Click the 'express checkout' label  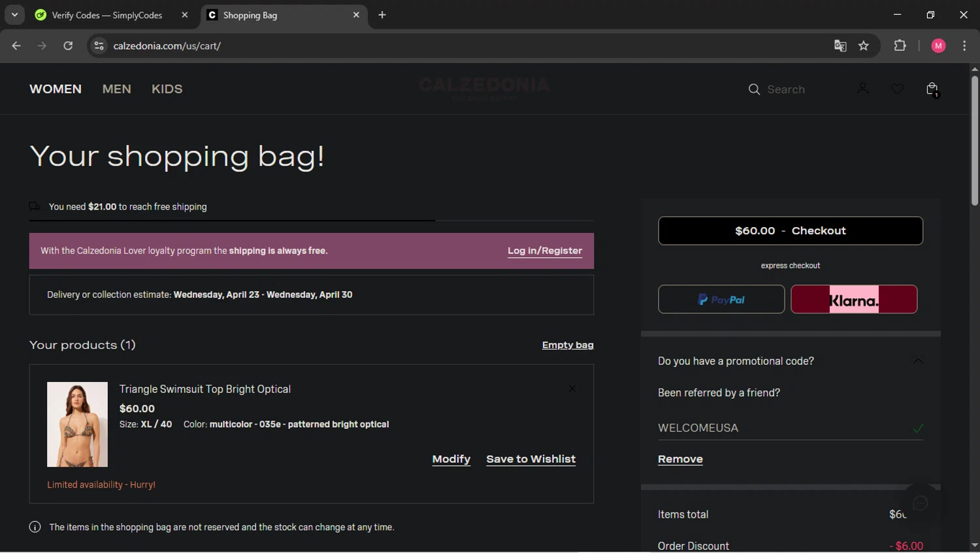791,266
